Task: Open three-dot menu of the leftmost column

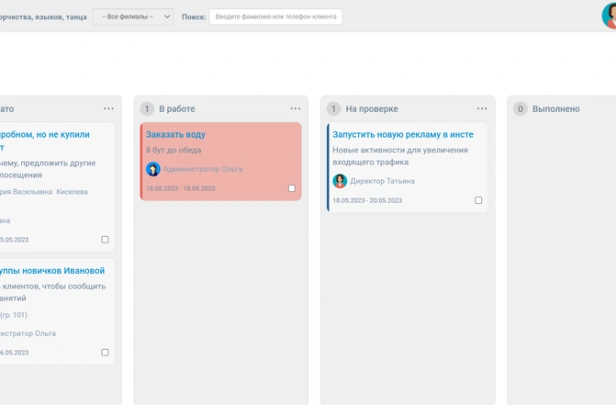Action: click(x=109, y=109)
